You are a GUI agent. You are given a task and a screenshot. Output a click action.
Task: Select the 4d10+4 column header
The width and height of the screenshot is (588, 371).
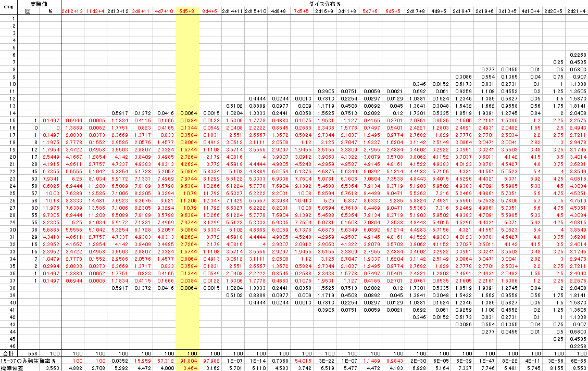point(530,11)
